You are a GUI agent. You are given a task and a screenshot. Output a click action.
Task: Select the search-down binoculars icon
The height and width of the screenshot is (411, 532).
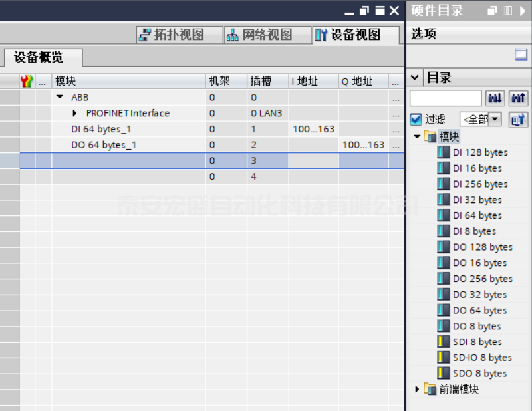coord(495,98)
